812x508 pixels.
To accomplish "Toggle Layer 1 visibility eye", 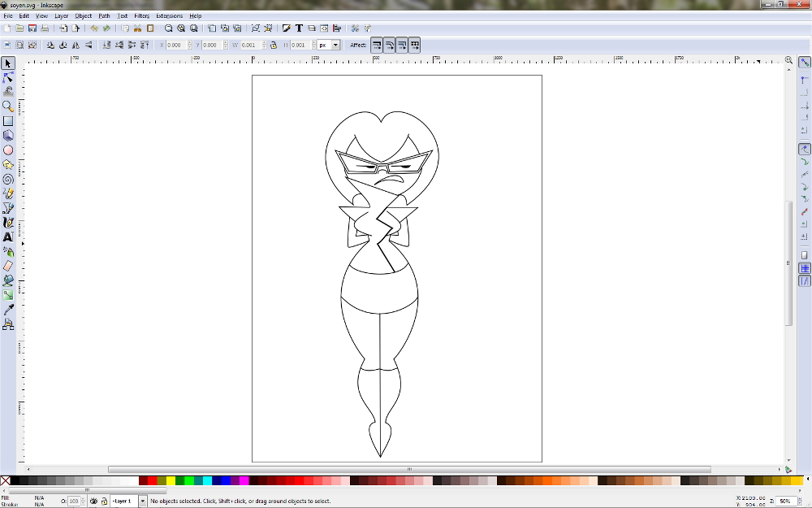I will click(x=93, y=501).
